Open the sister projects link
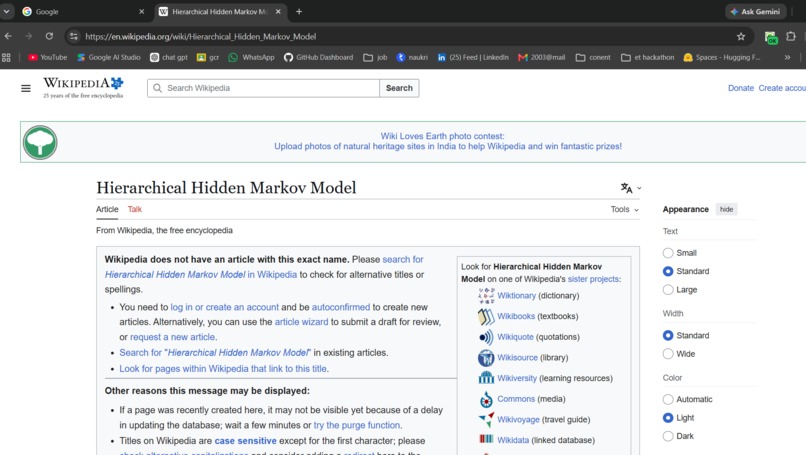The image size is (806, 455). pos(593,279)
